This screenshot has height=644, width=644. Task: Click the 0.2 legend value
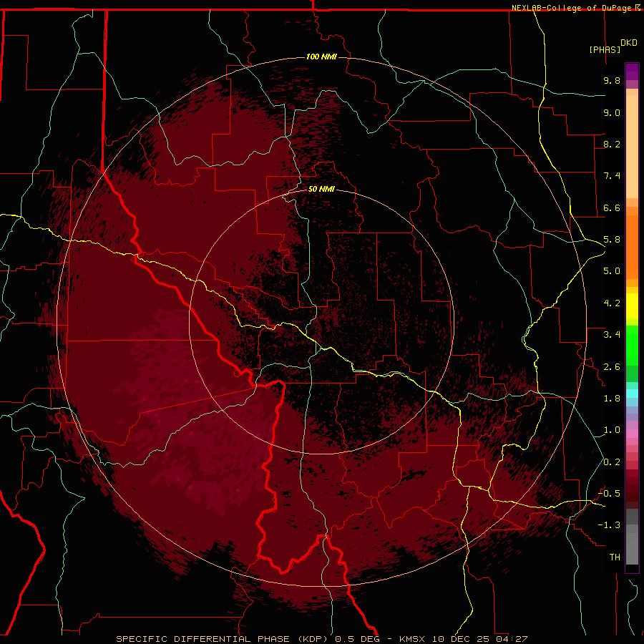(612, 462)
